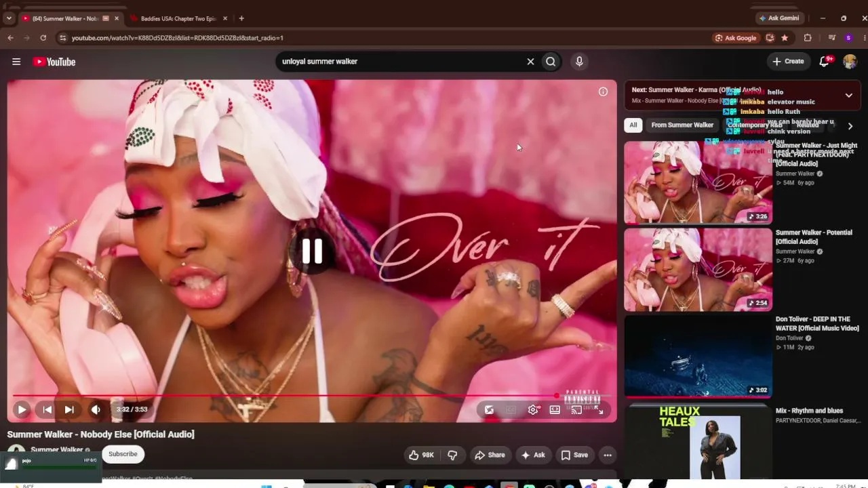Screen dimensions: 868x488
Task: Click the Ask Google lens button
Action: pos(736,38)
